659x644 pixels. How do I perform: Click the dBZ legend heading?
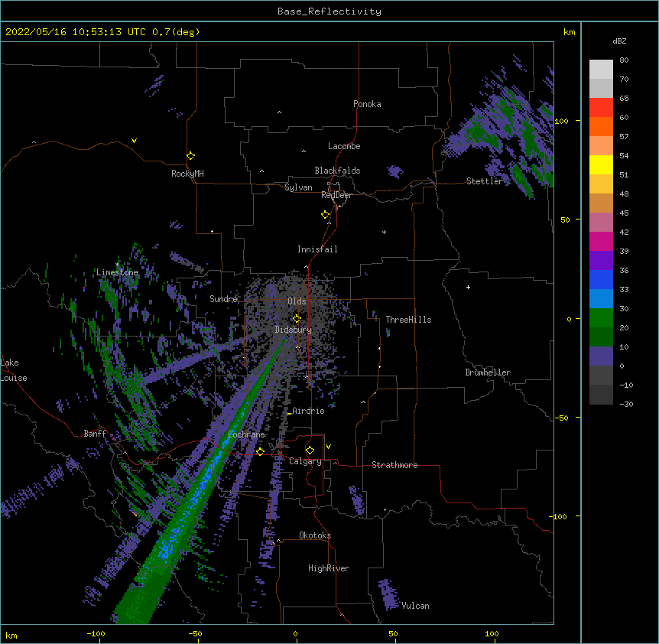(619, 41)
